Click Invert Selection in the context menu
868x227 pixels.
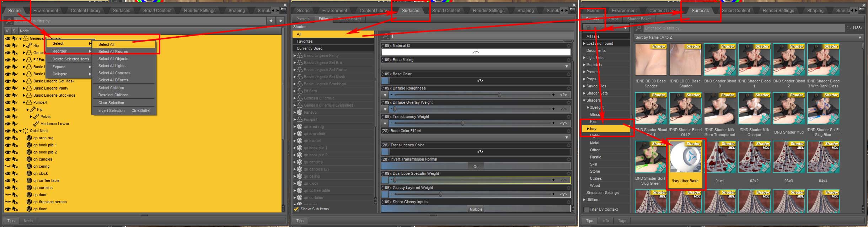point(111,110)
